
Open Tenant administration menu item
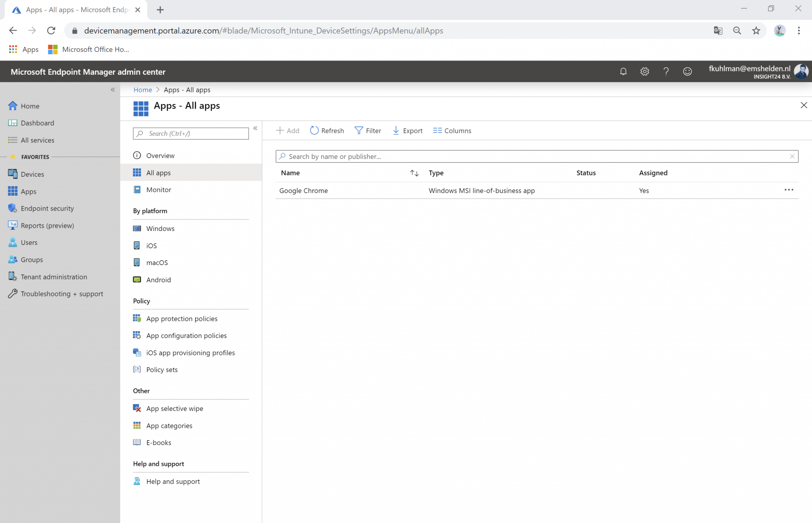54,277
